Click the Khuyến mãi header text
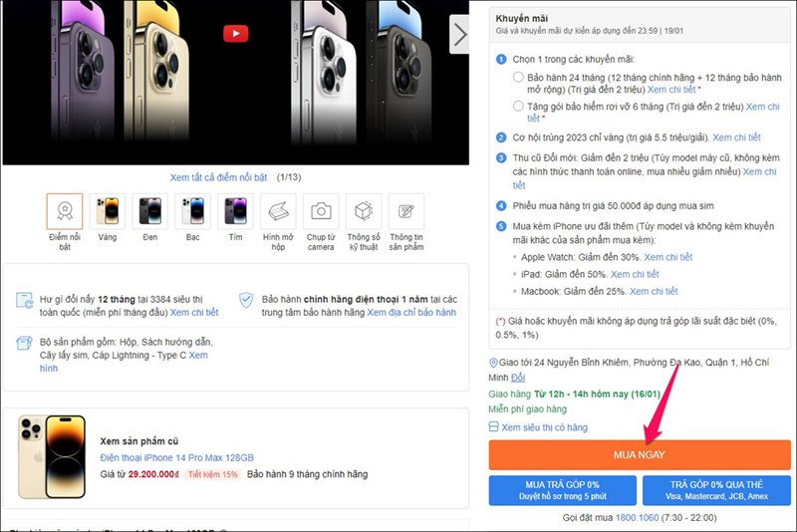Image resolution: width=797 pixels, height=532 pixels. point(521,18)
